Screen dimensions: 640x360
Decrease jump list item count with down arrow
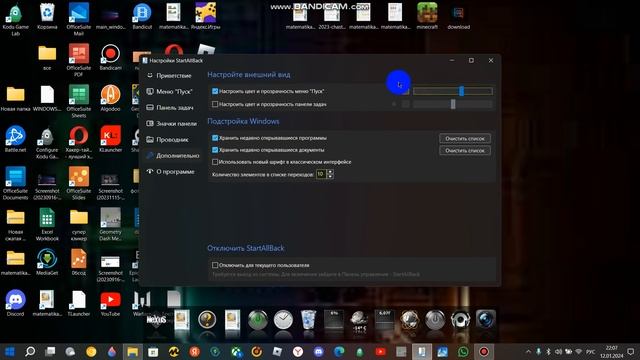coord(330,176)
